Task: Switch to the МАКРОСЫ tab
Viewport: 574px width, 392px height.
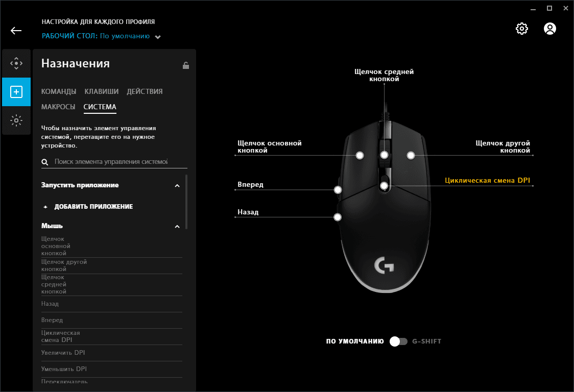Action: pos(58,107)
